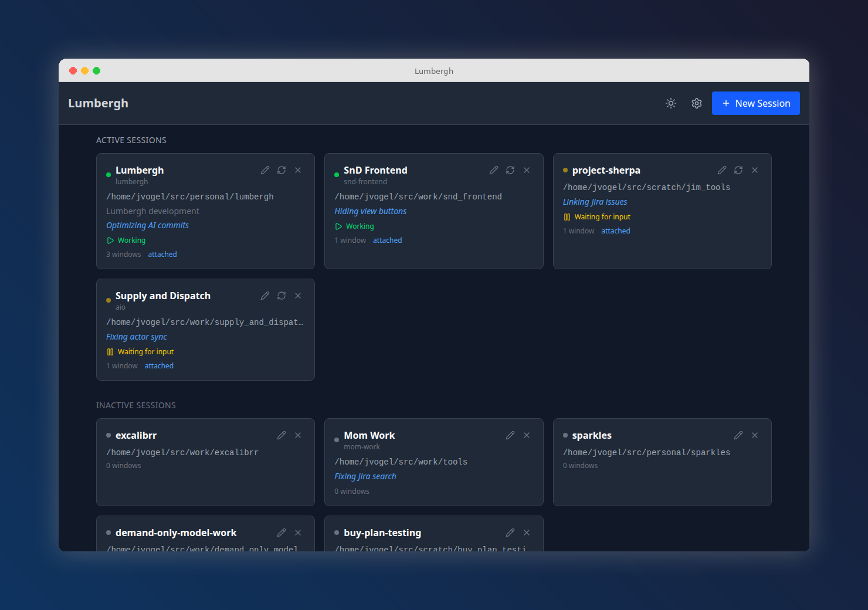This screenshot has height=610, width=868.
Task: Click attached status on project-sherpa
Action: point(615,231)
